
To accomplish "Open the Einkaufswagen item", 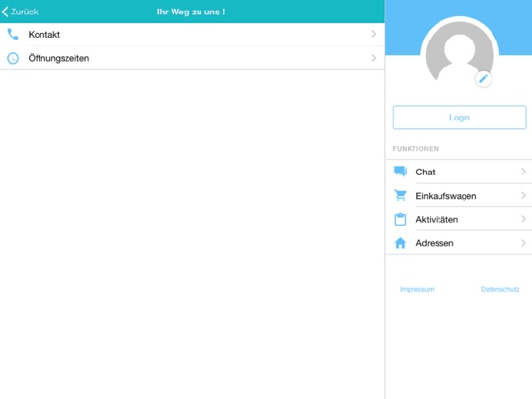I will pos(459,196).
